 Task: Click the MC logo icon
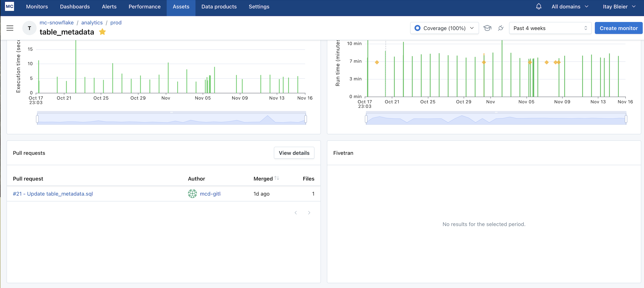[9, 7]
